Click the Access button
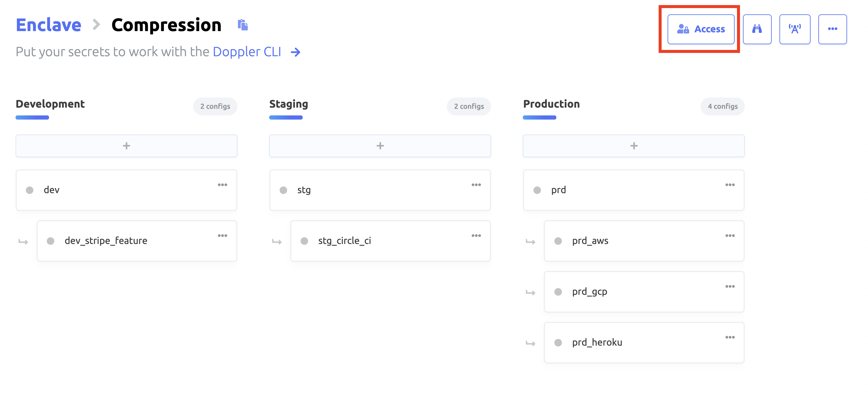 pos(701,29)
